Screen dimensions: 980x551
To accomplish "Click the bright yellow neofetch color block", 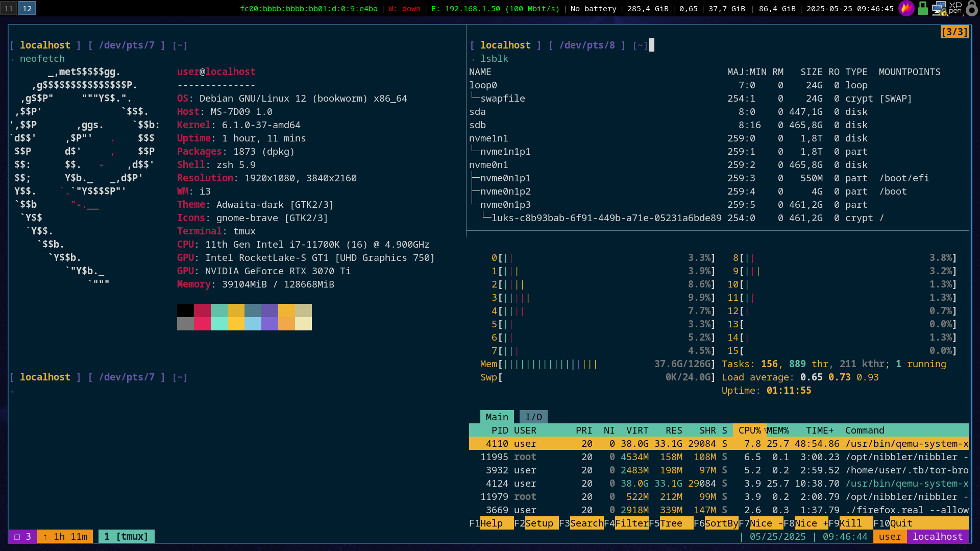I will pos(236,324).
